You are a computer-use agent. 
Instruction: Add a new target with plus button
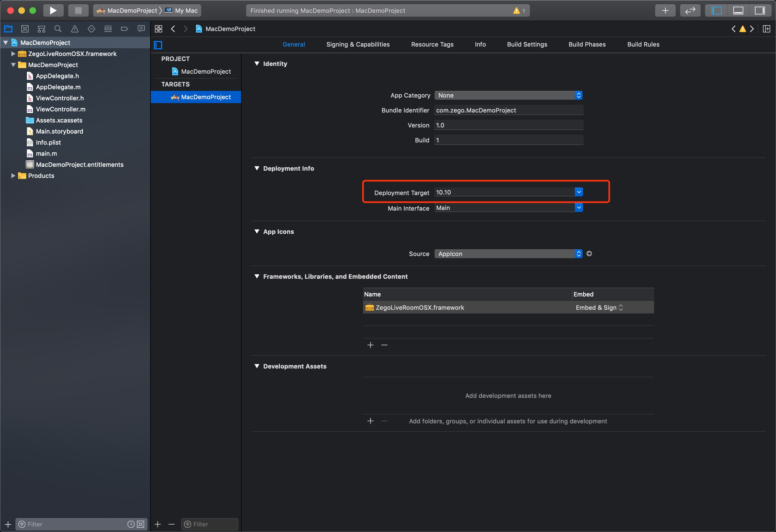click(158, 524)
